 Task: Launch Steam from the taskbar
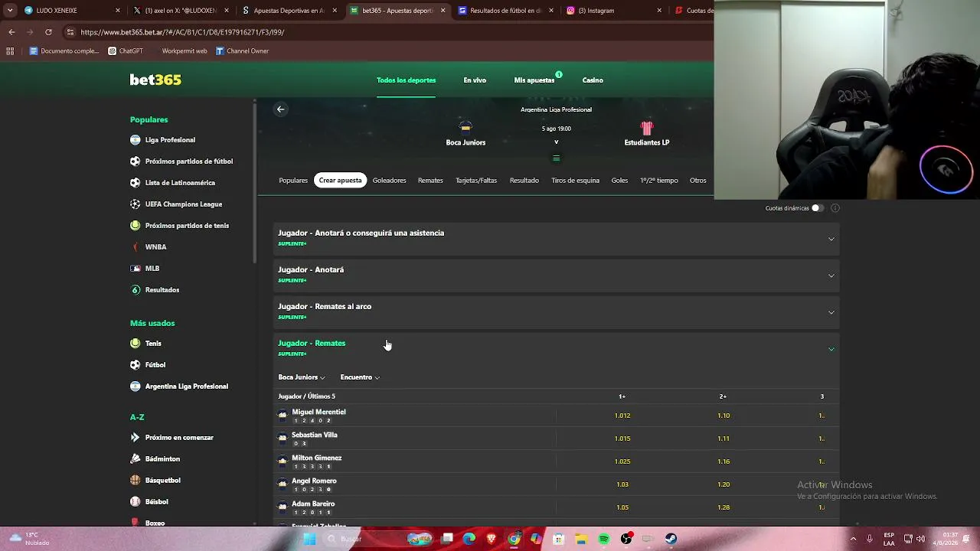point(671,539)
